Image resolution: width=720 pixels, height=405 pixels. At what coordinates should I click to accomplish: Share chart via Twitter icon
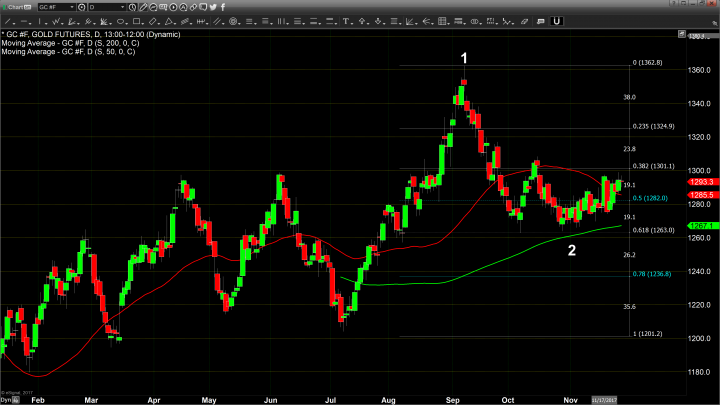(213, 7)
